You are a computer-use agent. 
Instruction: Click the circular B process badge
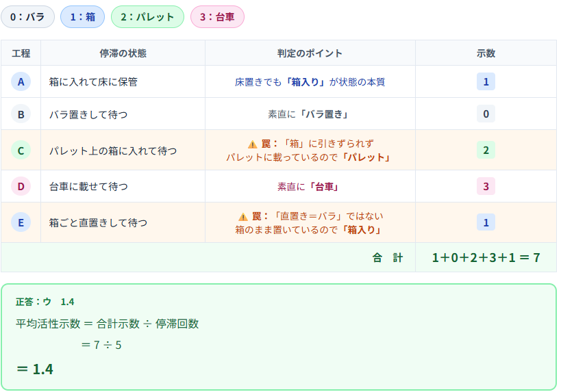21,114
